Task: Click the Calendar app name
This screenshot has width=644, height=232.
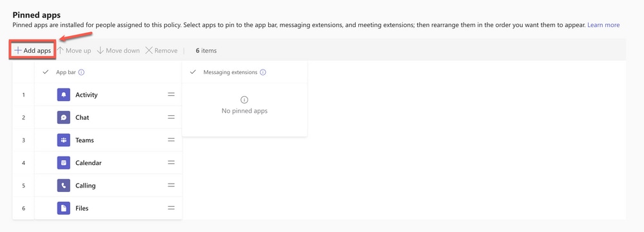Action: click(x=88, y=162)
